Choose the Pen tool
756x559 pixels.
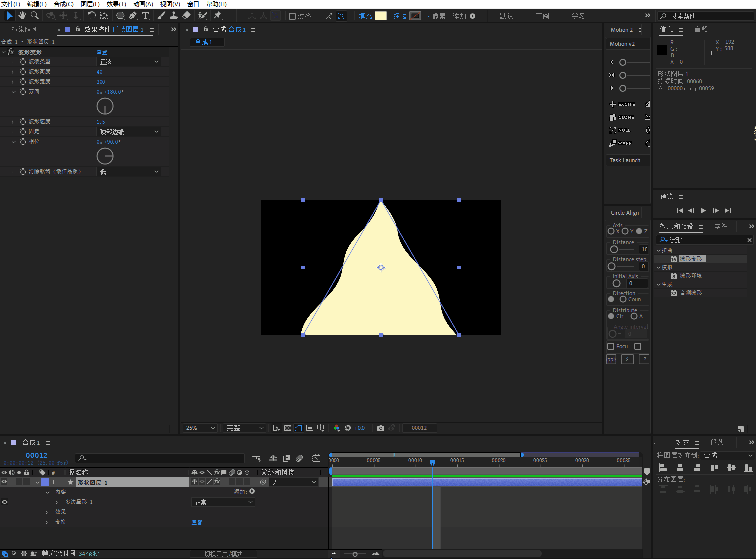coord(133,16)
